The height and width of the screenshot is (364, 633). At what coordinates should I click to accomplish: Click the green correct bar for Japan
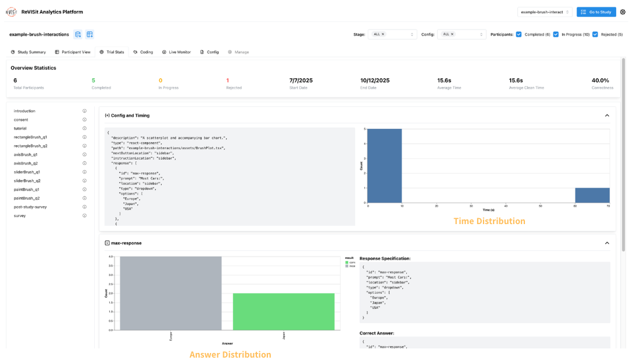tap(284, 311)
